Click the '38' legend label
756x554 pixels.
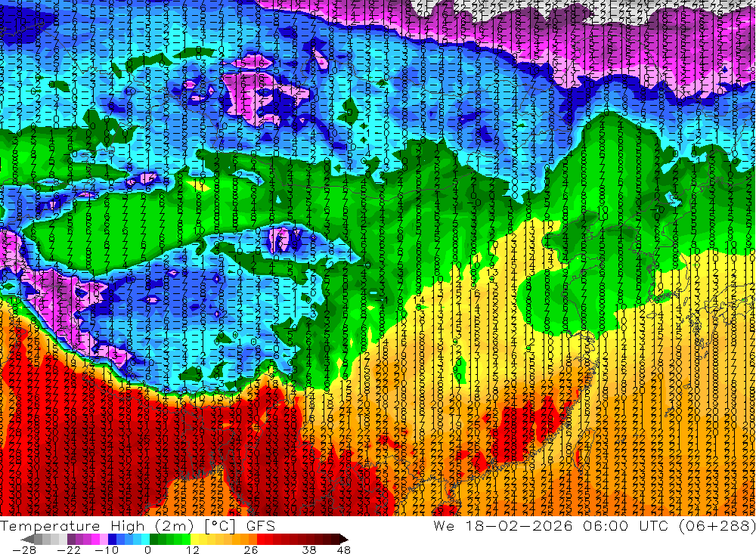pyautogui.click(x=309, y=549)
